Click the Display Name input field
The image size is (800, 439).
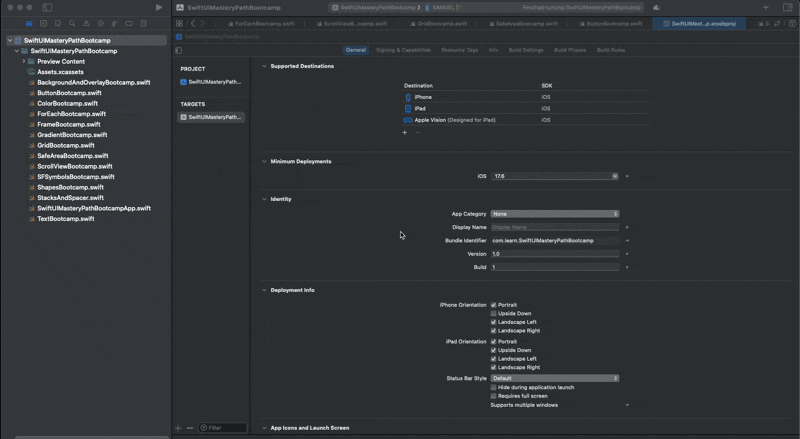click(555, 227)
